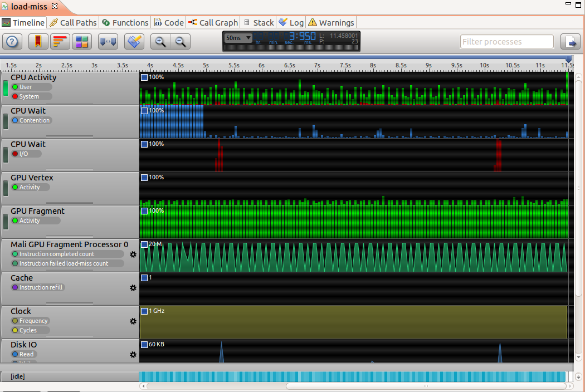Viewport: 585px width, 392px height.
Task: Open the Clock chart gear settings
Action: 133,321
